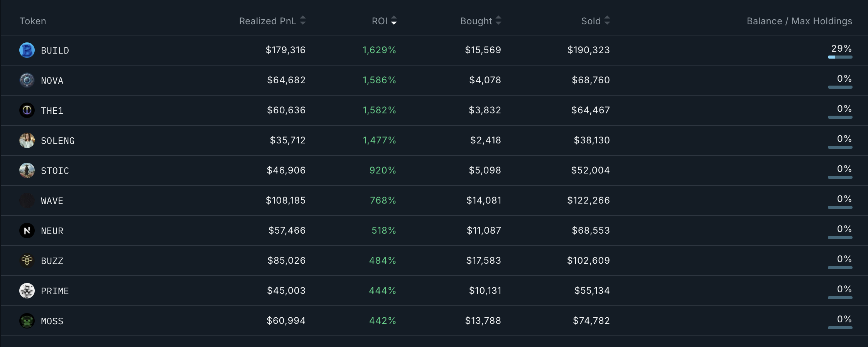Sort table by Realized PnL arrows
Screen dimensions: 868x347
coord(303,21)
